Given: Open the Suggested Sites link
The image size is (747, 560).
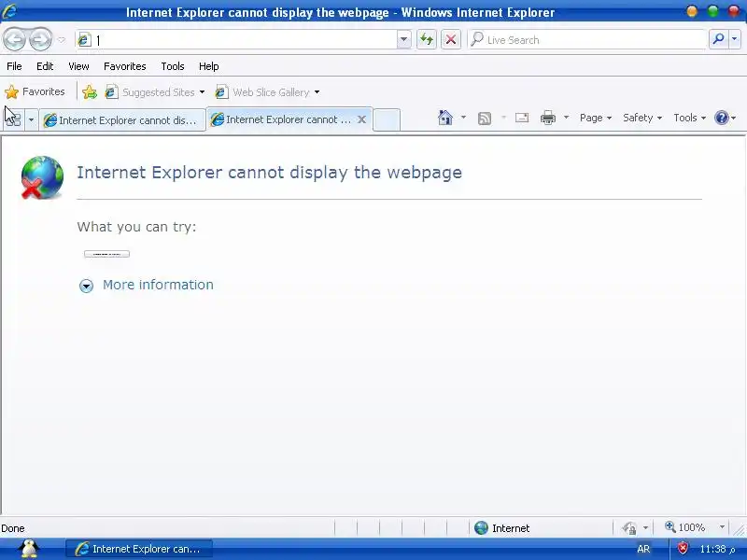Looking at the screenshot, I should pyautogui.click(x=149, y=91).
